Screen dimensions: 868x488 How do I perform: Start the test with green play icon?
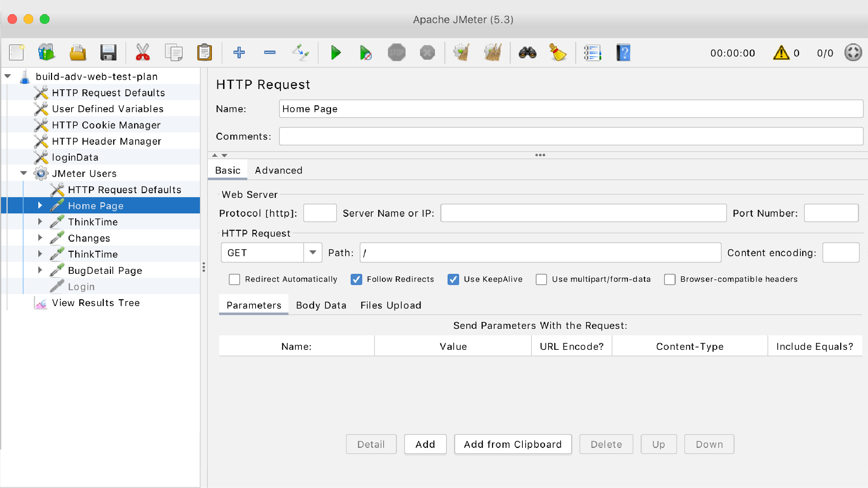pyautogui.click(x=335, y=53)
